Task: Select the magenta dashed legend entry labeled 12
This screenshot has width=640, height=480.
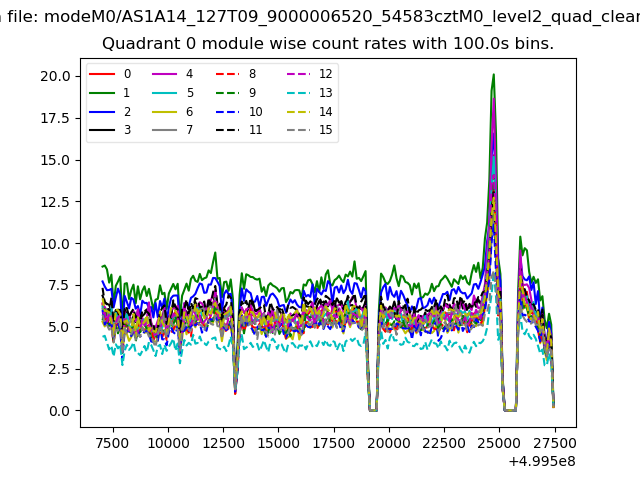Action: tap(298, 74)
